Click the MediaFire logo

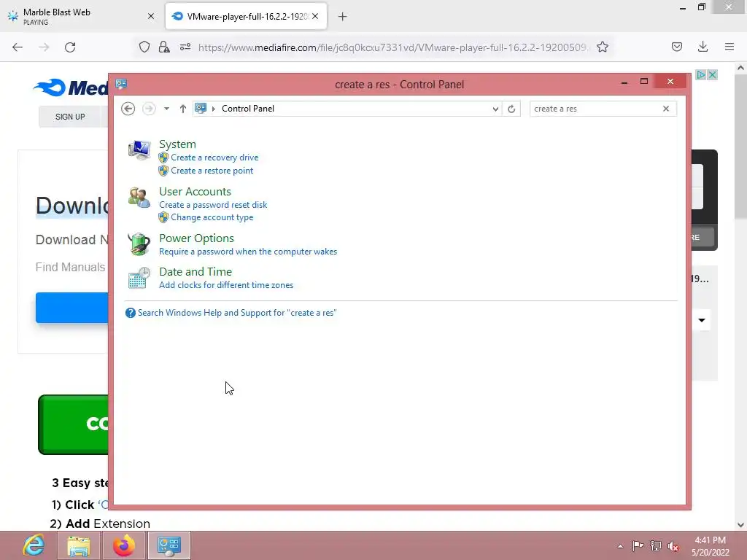coord(71,87)
